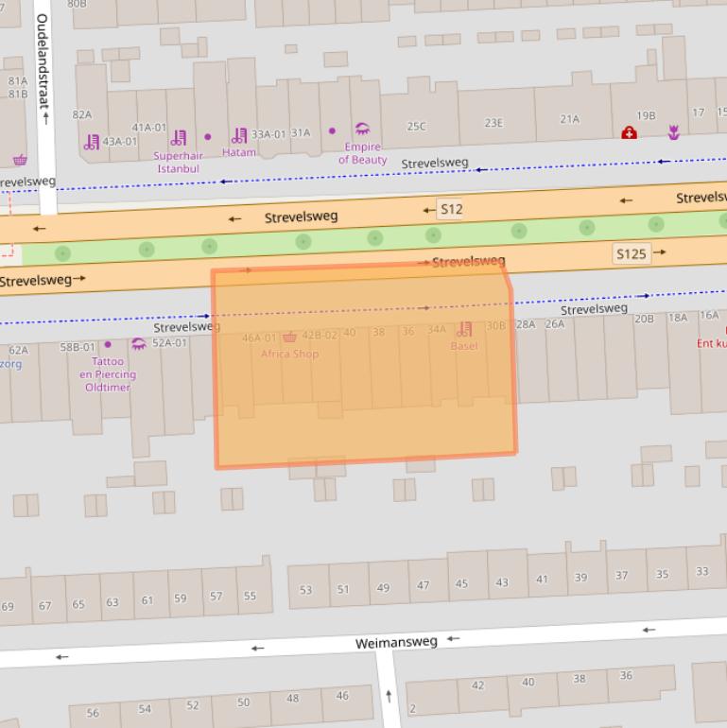This screenshot has width=727, height=728.
Task: Click the Basel hairdresser icon
Action: click(464, 330)
